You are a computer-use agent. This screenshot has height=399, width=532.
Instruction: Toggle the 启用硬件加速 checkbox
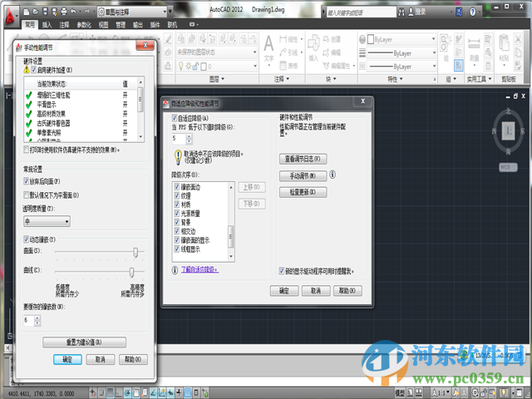point(33,70)
